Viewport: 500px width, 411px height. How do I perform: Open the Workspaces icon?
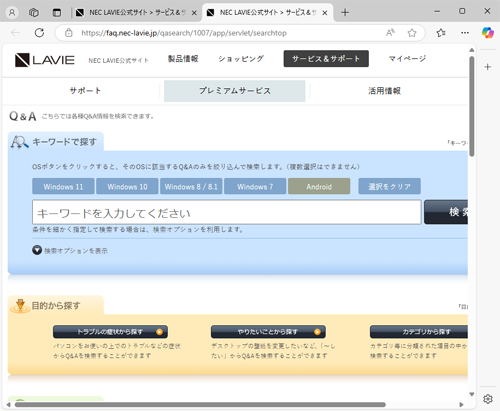34,13
